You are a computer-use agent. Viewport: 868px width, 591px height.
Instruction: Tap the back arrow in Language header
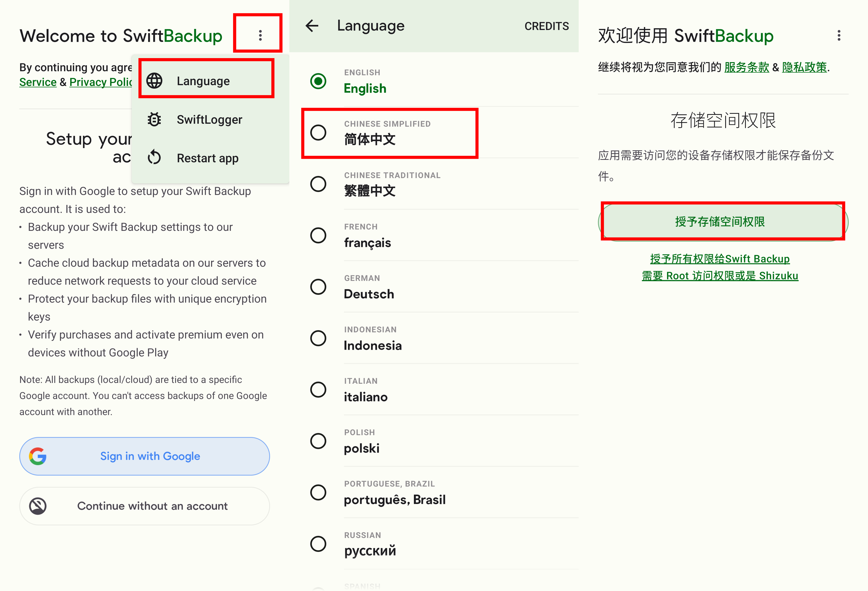[x=312, y=26]
